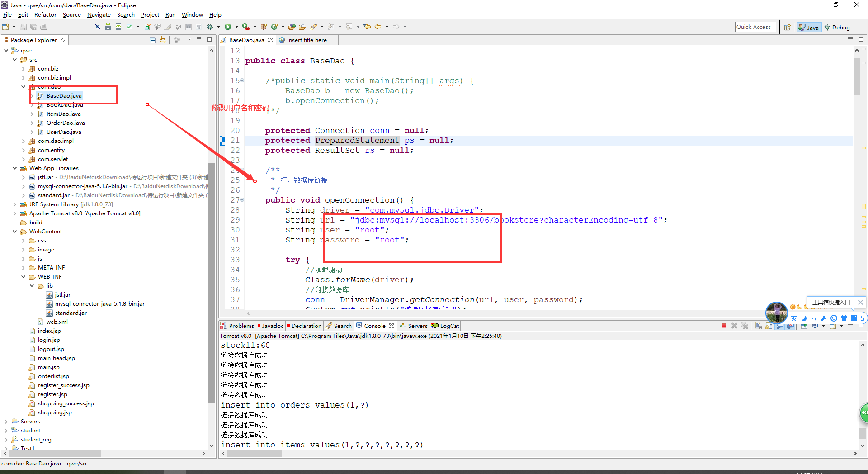Click the Search flashlight toolbar icon
868x474 pixels.
click(313, 27)
